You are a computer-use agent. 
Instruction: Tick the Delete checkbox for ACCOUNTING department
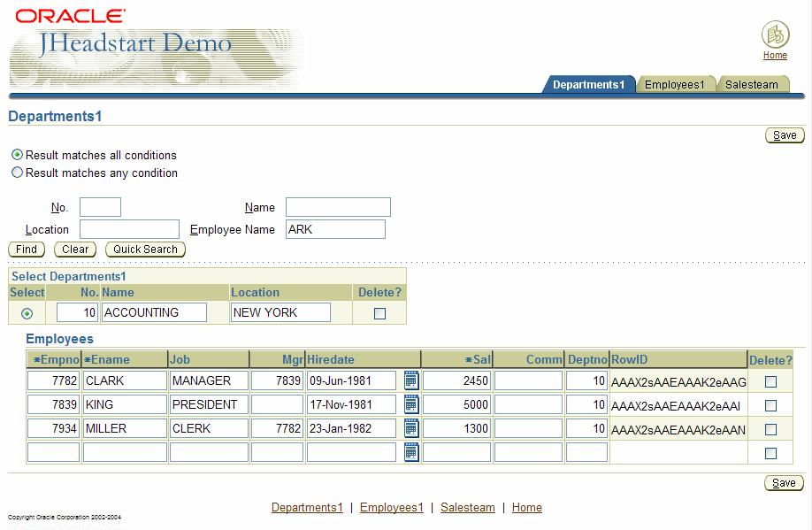click(x=379, y=313)
